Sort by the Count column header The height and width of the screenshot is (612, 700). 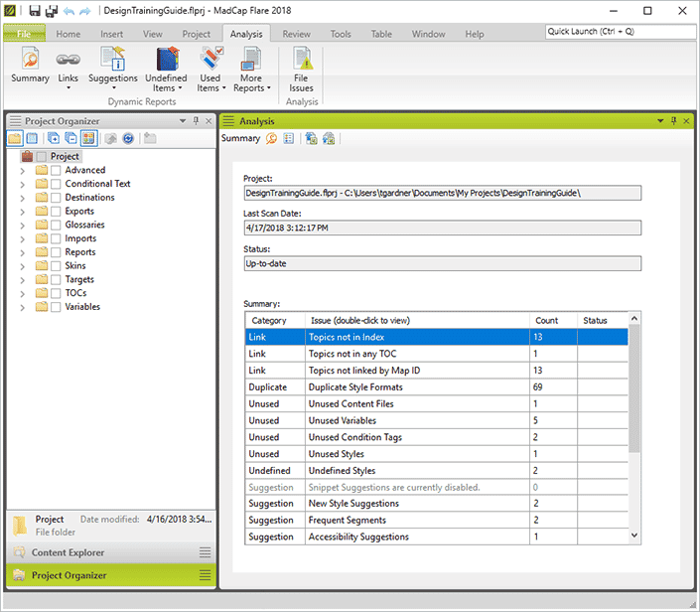point(553,320)
